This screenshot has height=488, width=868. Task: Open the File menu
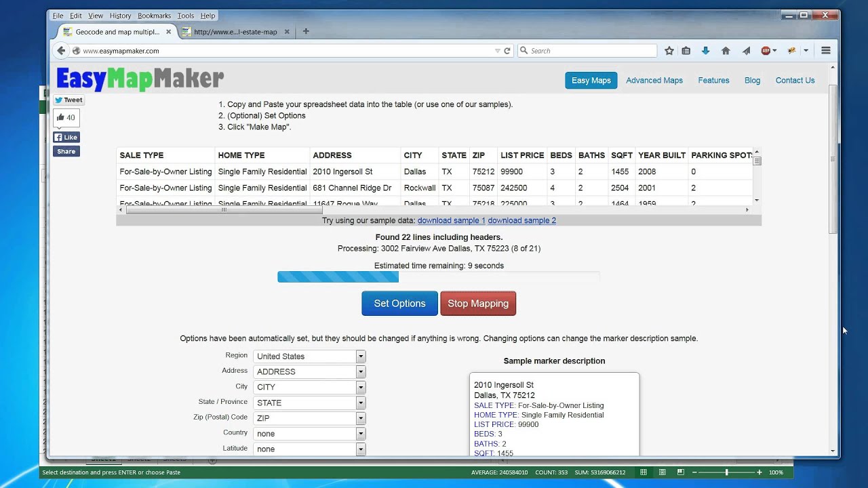(x=58, y=16)
